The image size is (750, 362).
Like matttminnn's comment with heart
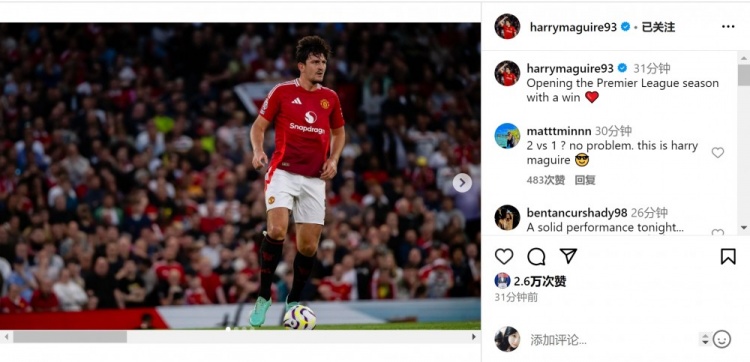[x=717, y=153]
